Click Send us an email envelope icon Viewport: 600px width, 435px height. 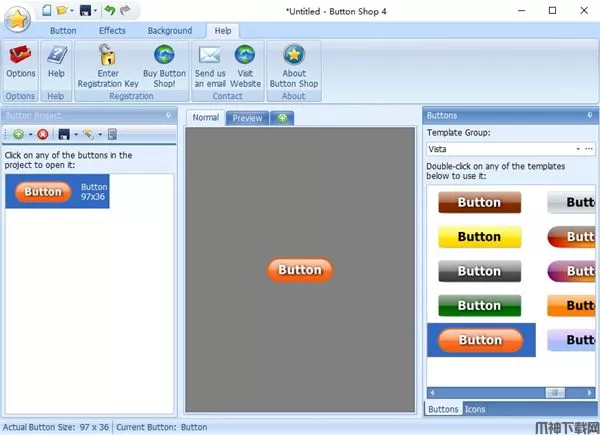(210, 55)
